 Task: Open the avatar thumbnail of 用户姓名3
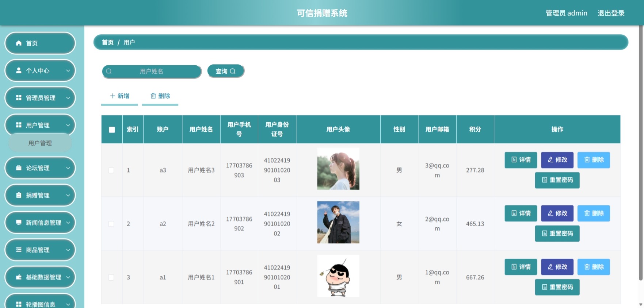[338, 169]
